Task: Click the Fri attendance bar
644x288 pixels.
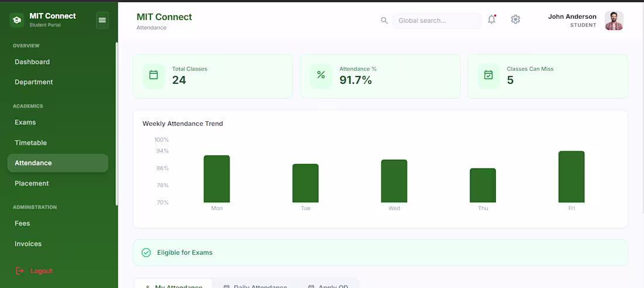Action: click(571, 177)
